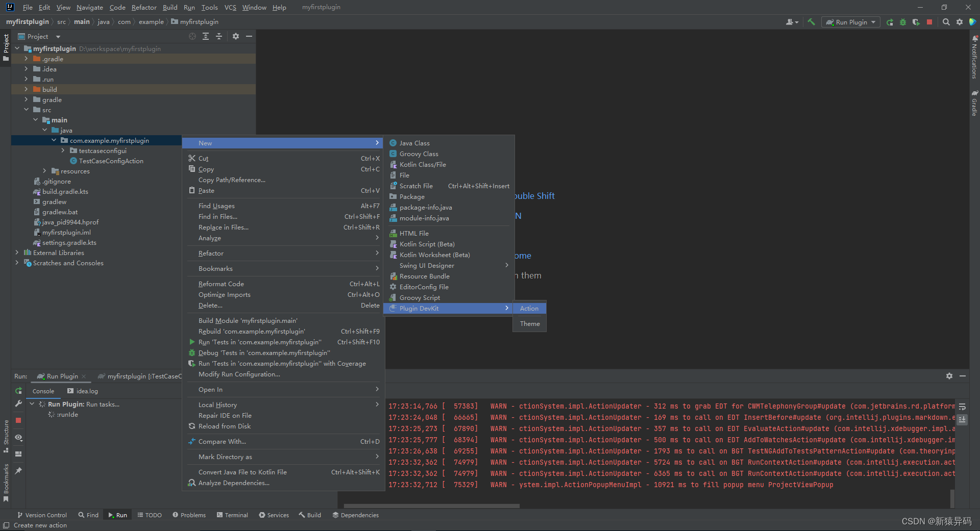This screenshot has height=531, width=980.
Task: Click the pin icon in Run sidebar
Action: tap(18, 470)
